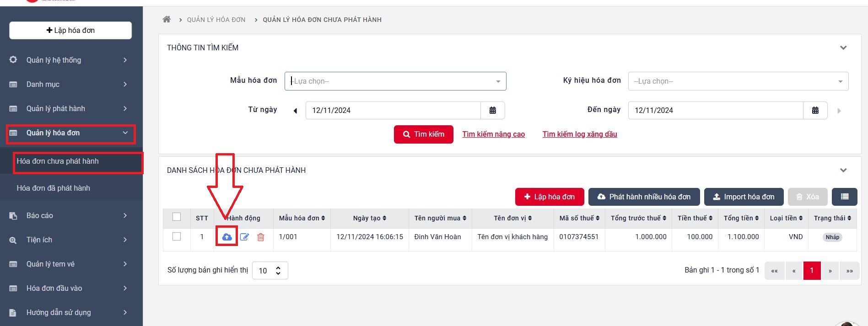This screenshot has width=868, height=326.
Task: Click the cloud upload publish icon for invoice 1/001
Action: [226, 237]
